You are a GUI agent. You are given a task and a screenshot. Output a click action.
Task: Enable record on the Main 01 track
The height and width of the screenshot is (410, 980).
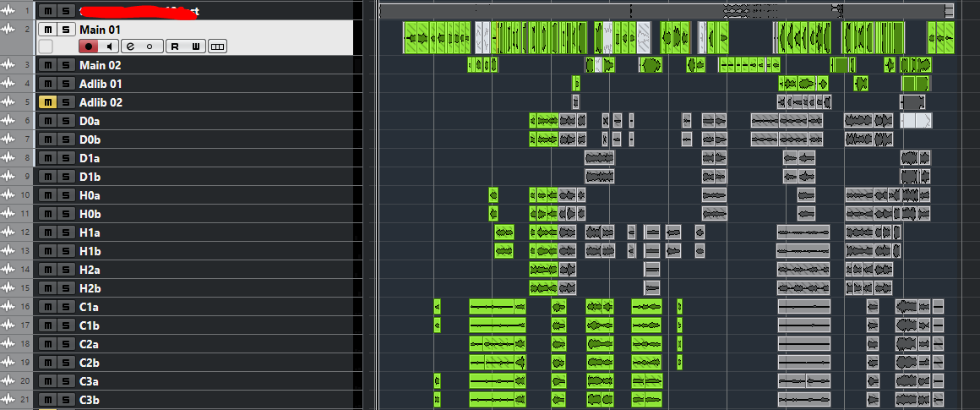(89, 46)
